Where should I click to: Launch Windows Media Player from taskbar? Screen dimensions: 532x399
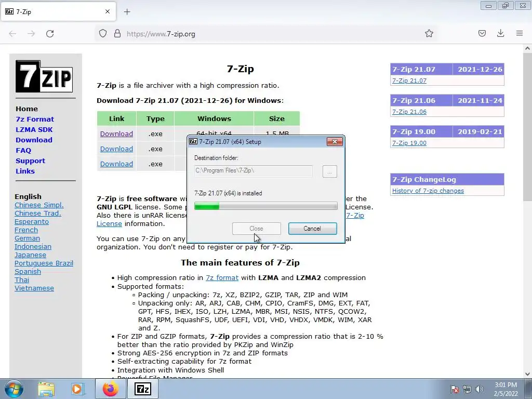77,389
